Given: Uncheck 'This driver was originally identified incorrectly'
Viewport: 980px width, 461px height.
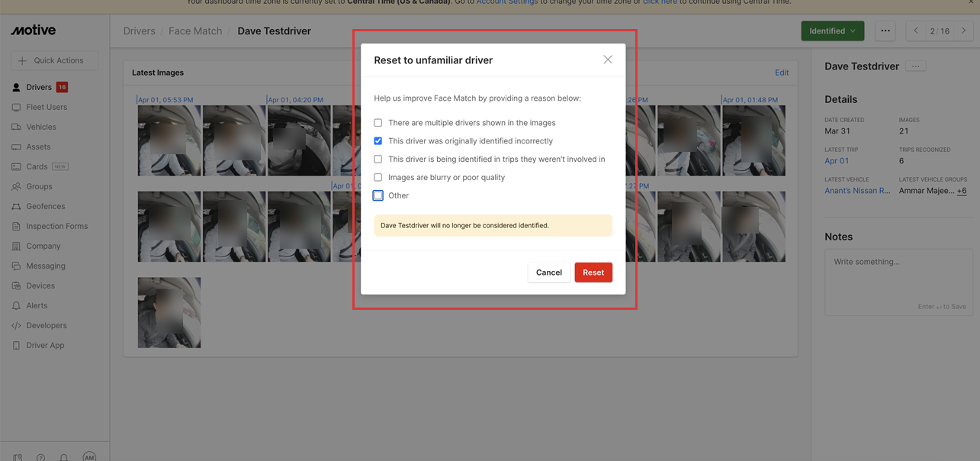Looking at the screenshot, I should (x=378, y=141).
